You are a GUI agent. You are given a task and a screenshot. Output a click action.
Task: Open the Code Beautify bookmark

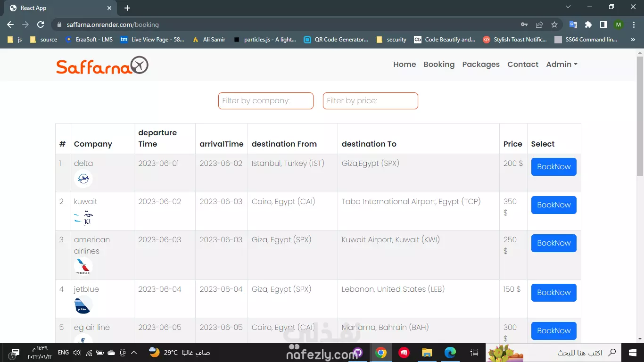pyautogui.click(x=445, y=40)
